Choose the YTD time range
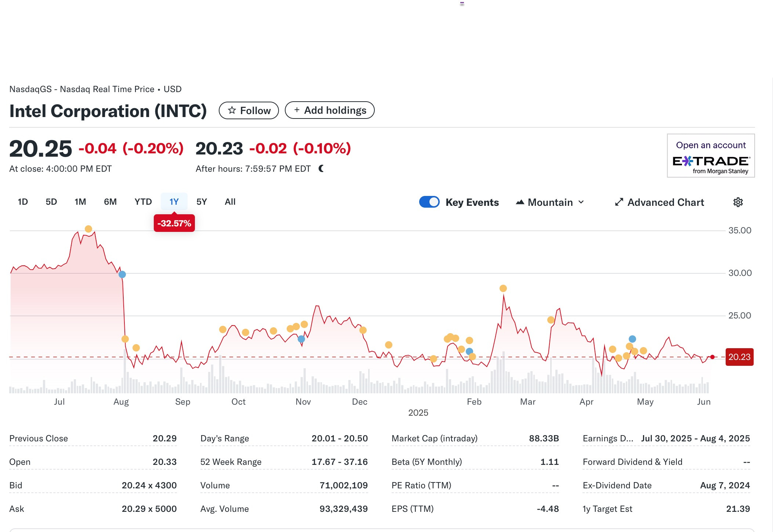Screen dimensions: 773x532 coord(143,202)
